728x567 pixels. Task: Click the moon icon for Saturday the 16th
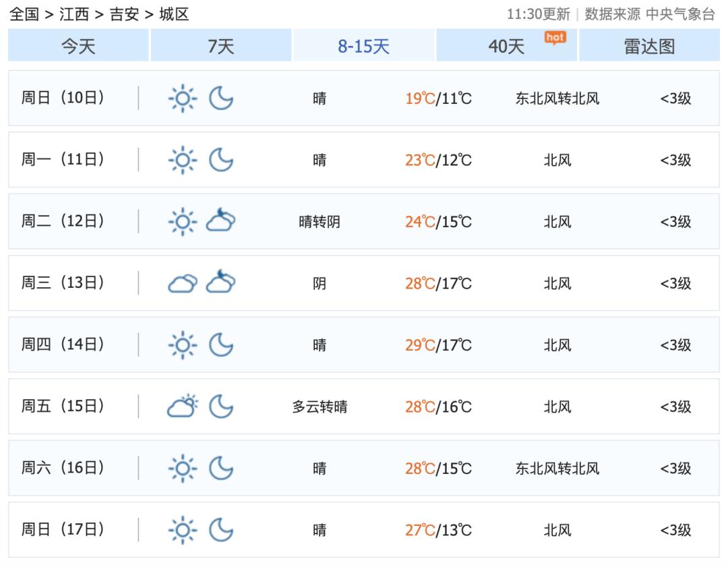click(221, 469)
